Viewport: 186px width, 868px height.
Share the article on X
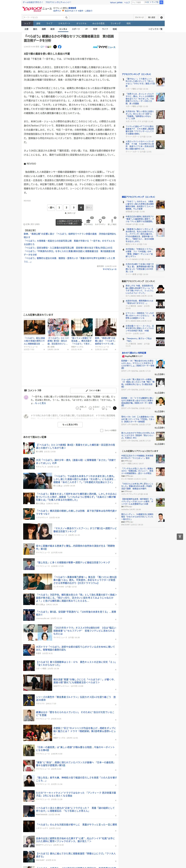tap(55, 47)
